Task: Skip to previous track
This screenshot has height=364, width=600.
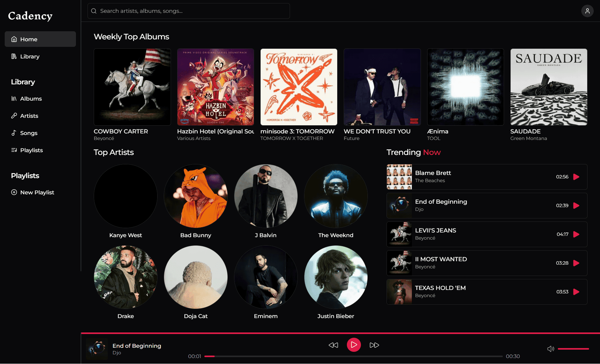Action: click(333, 345)
